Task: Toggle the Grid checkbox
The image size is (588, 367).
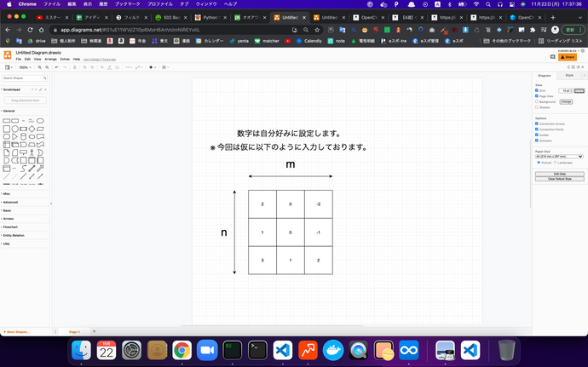Action: 537,90
